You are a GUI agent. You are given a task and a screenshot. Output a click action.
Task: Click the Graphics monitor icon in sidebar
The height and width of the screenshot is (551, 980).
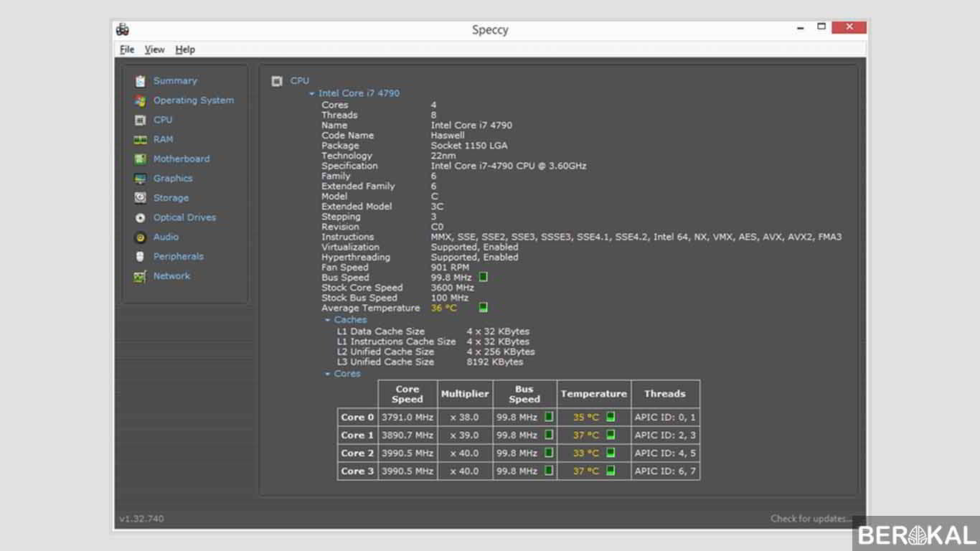click(140, 179)
